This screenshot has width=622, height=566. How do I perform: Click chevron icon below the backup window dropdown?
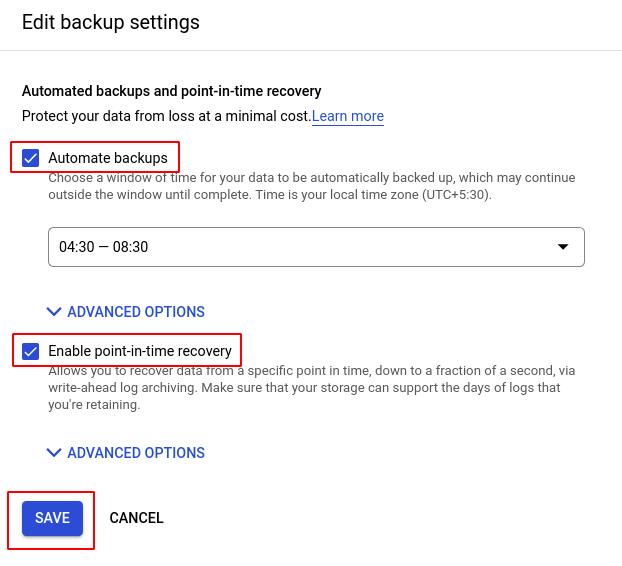54,312
